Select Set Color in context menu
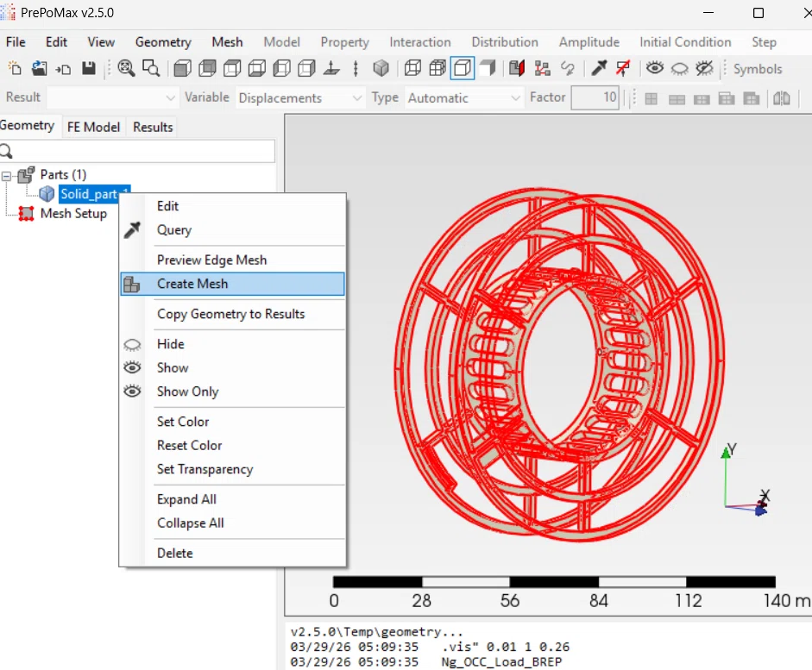Viewport: 812px width, 670px height. coord(232,422)
